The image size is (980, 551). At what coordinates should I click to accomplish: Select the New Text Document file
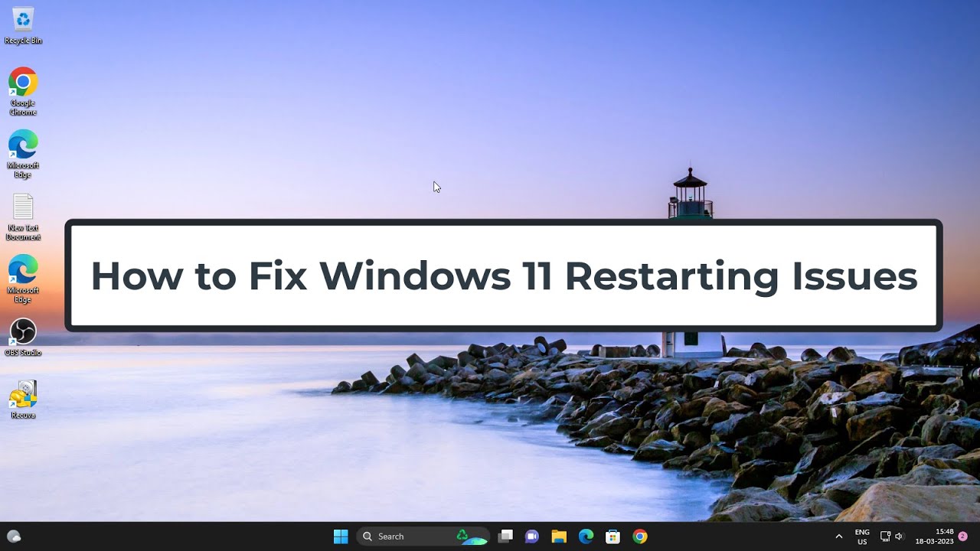tap(23, 217)
